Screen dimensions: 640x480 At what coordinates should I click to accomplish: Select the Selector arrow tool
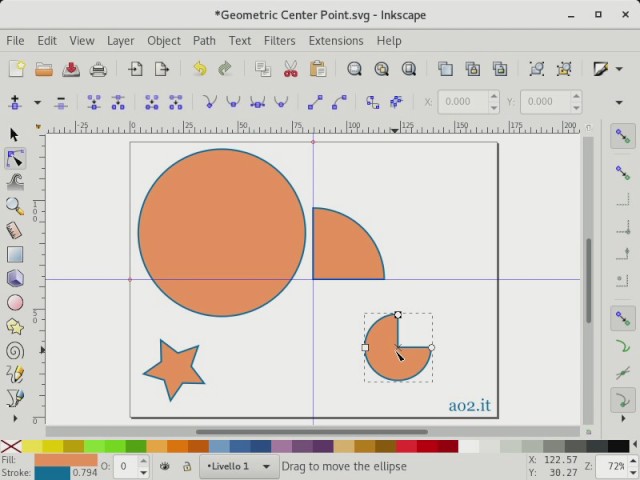(x=15, y=135)
